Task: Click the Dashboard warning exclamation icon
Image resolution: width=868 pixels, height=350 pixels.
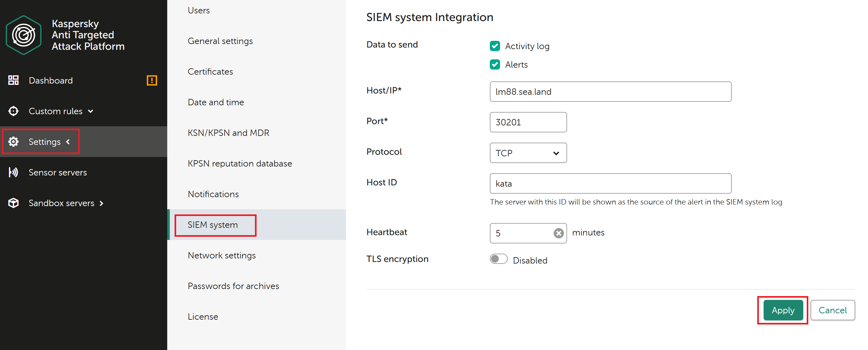Action: click(x=152, y=80)
